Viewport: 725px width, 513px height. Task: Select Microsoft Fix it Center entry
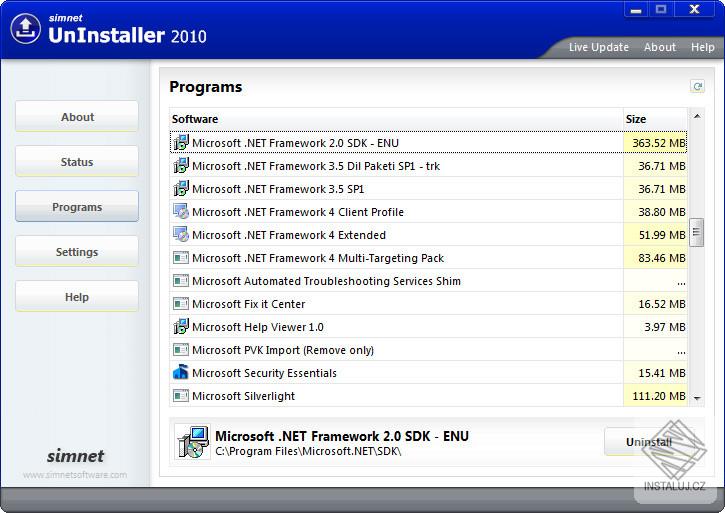(428, 304)
